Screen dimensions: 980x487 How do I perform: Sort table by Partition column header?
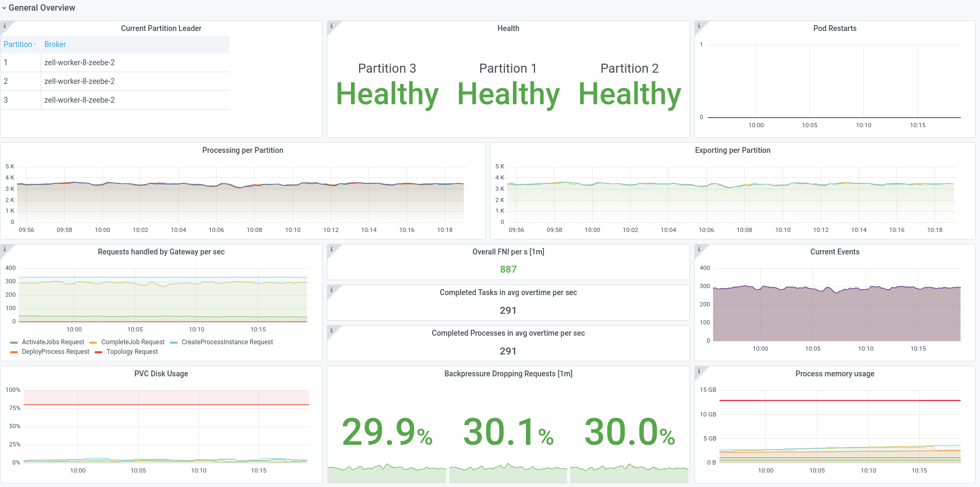pos(20,44)
